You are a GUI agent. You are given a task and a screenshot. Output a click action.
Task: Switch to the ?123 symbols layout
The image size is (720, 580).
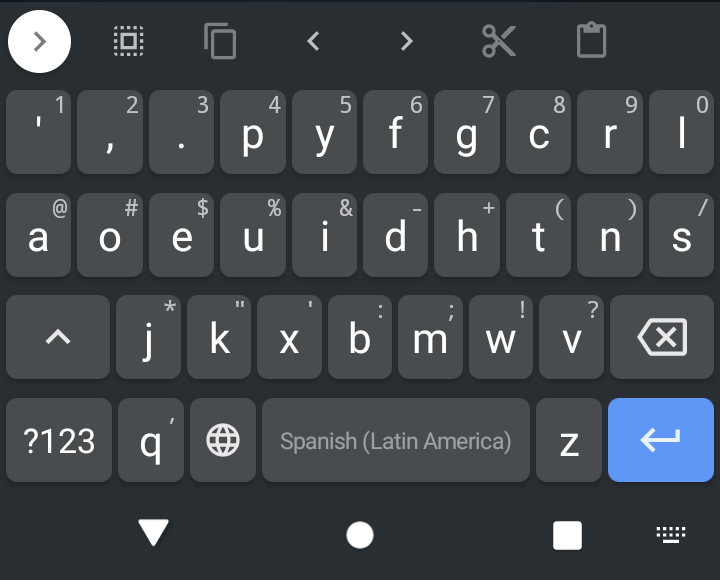coord(59,440)
